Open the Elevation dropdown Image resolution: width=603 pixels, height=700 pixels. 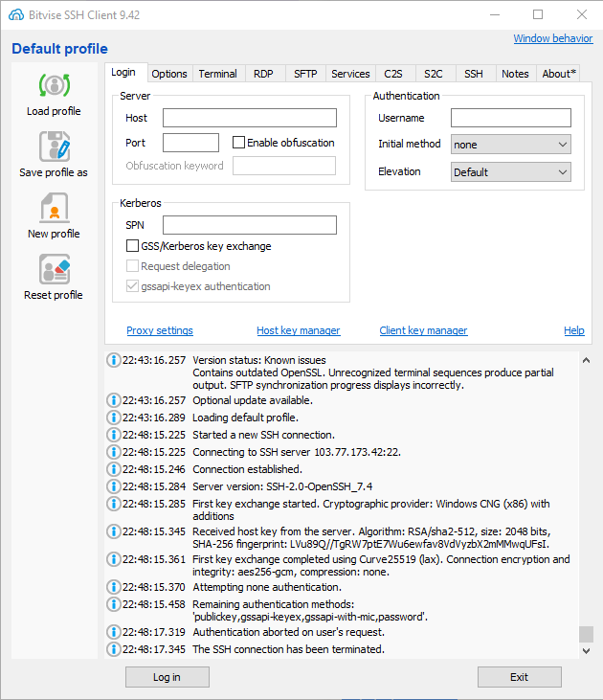click(510, 172)
